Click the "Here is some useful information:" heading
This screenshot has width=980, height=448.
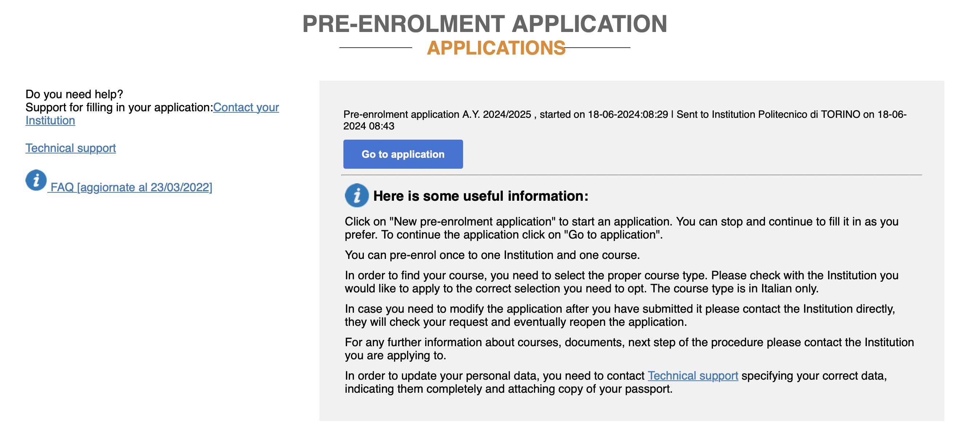pos(481,196)
